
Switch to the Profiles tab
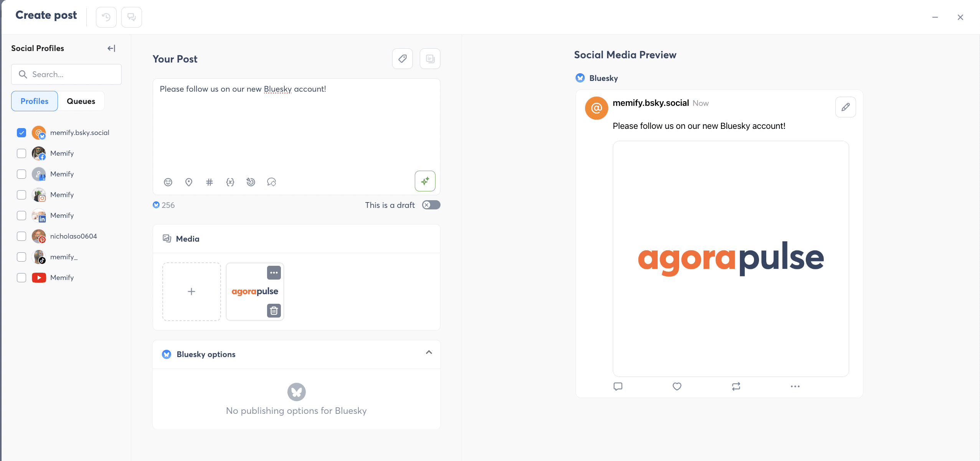point(35,101)
